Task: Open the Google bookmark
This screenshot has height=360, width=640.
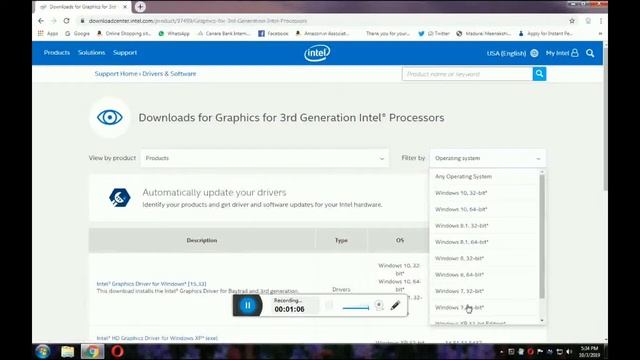Action: point(77,33)
